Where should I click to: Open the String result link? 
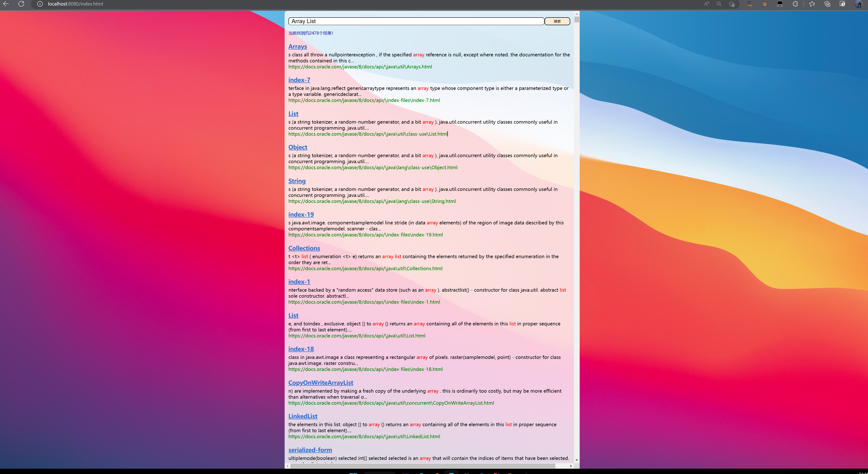pos(297,181)
